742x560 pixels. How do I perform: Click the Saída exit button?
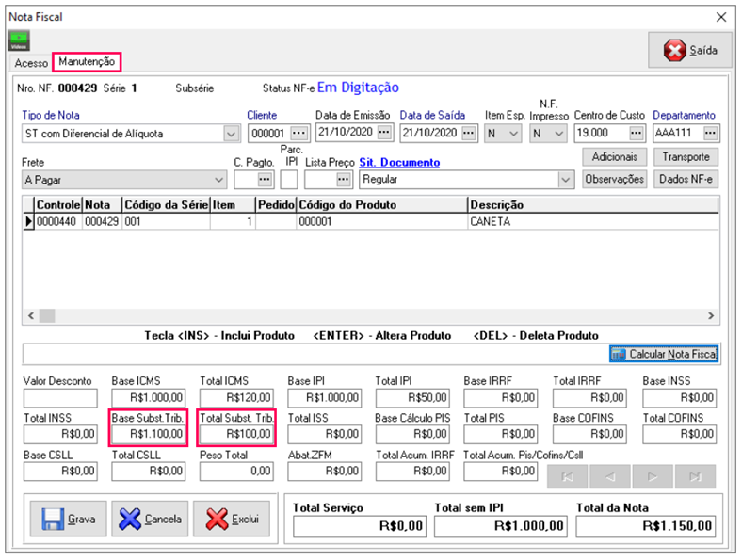click(689, 50)
